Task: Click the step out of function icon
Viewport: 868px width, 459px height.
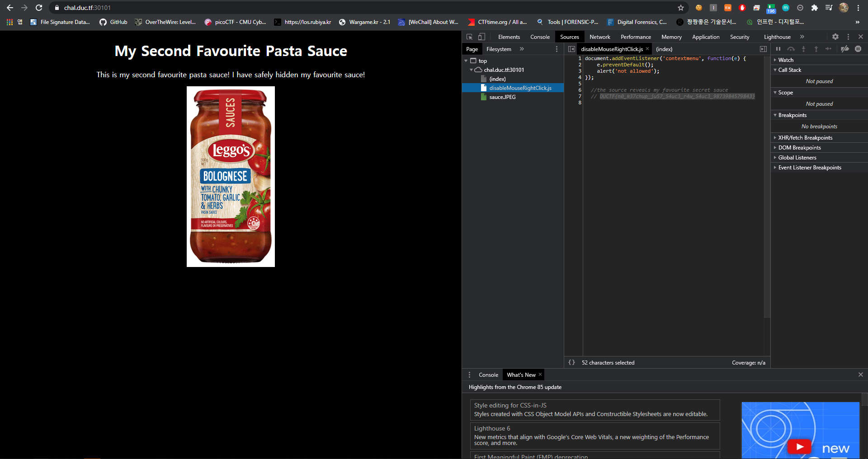Action: tap(816, 49)
